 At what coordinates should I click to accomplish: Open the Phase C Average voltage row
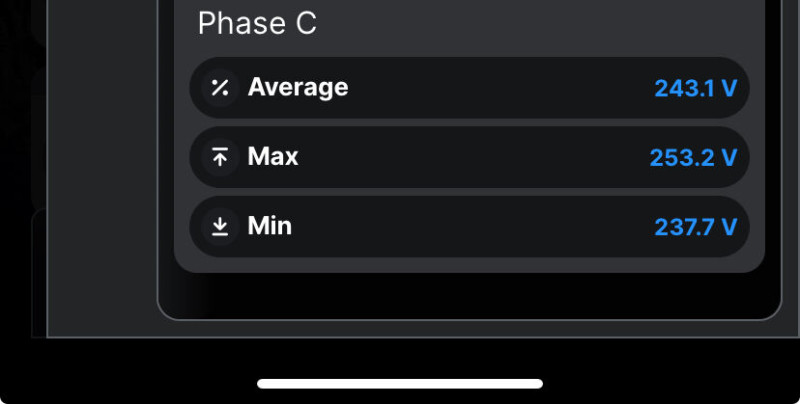pyautogui.click(x=469, y=88)
